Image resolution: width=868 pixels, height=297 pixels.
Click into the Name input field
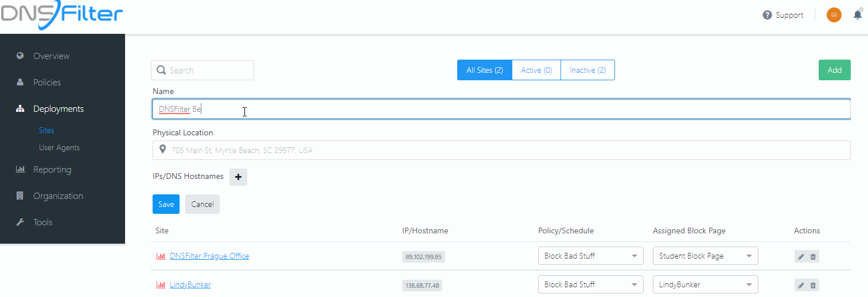tap(501, 109)
